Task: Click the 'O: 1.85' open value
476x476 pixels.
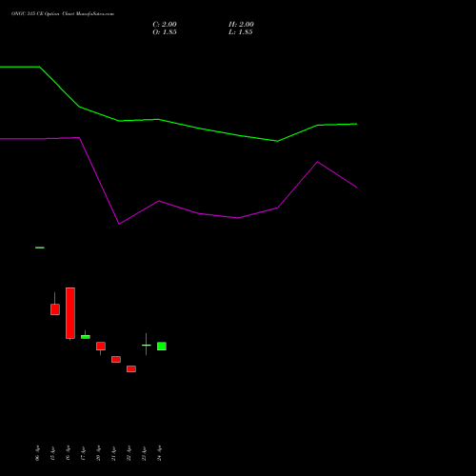Action: point(165,32)
